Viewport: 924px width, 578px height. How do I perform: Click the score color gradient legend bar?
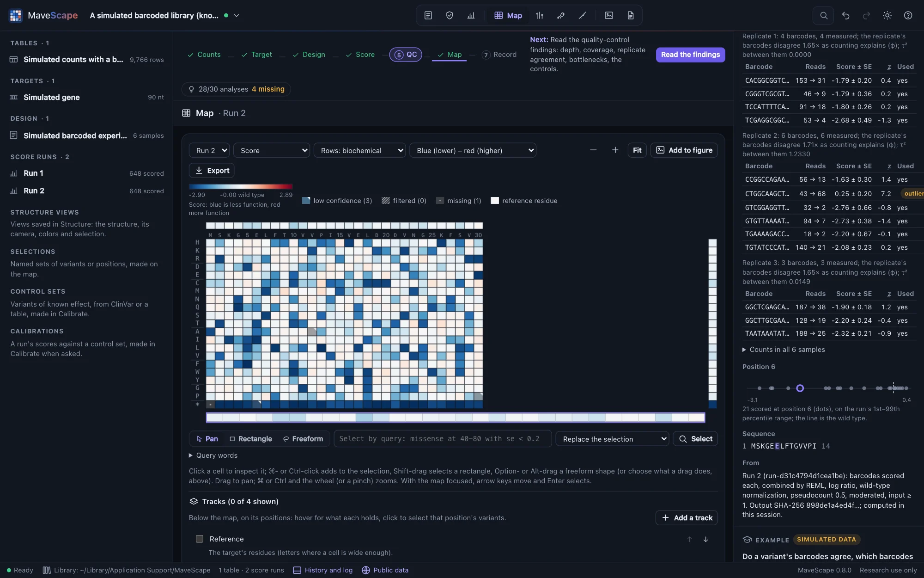coord(241,187)
